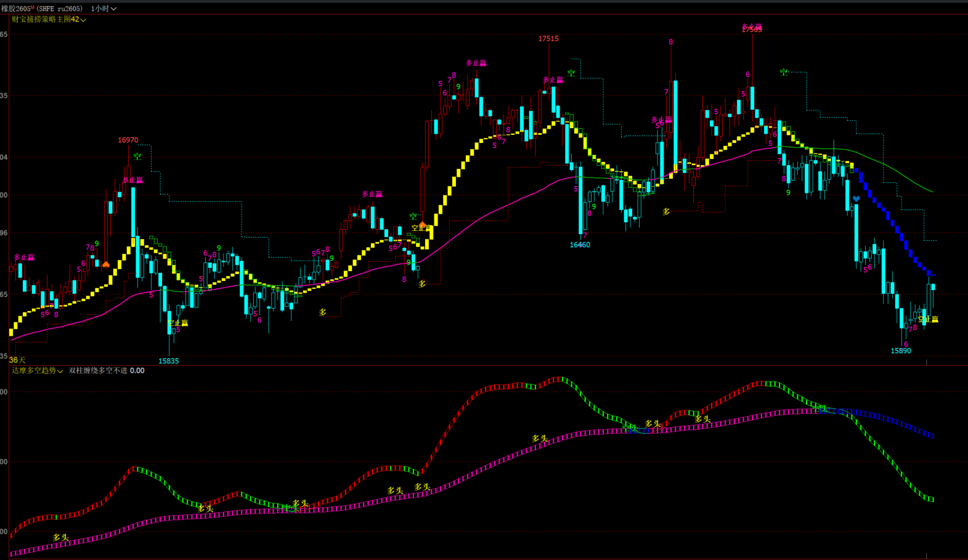
Task: Click the orange arrow marker left of 16970 peak
Action: click(x=106, y=264)
